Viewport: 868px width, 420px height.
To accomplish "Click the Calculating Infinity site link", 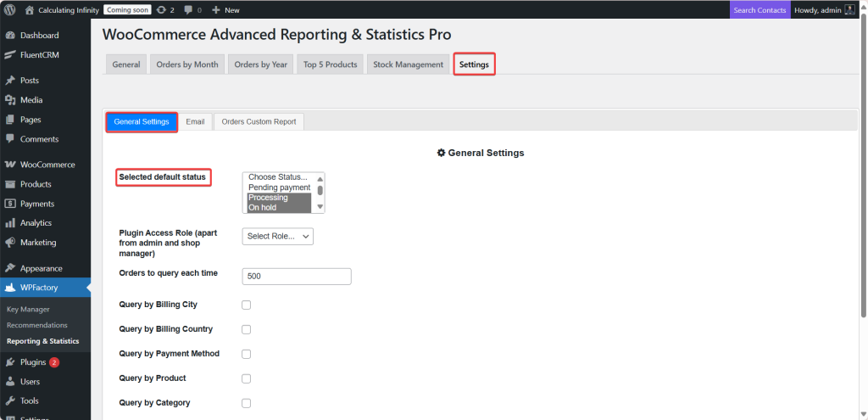I will click(x=69, y=10).
